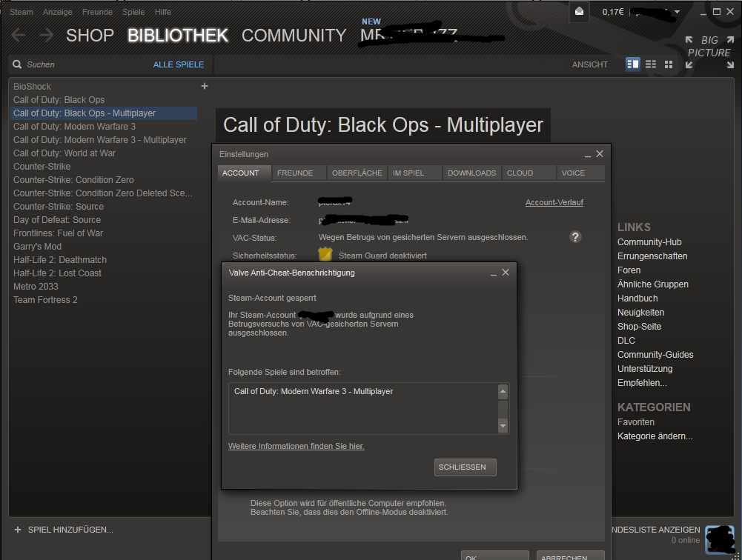Screen dimensions: 742x560
Task: Click the avatar thumbnail in friends bar
Action: (720, 539)
